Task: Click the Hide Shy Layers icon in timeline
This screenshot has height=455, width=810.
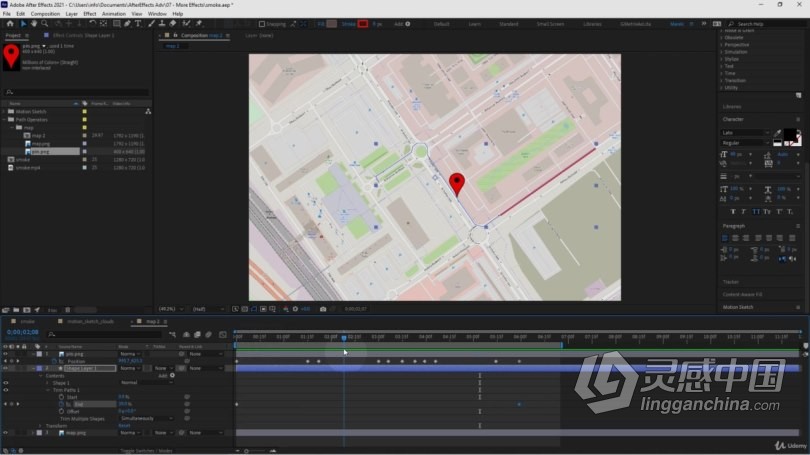Action: pyautogui.click(x=186, y=335)
